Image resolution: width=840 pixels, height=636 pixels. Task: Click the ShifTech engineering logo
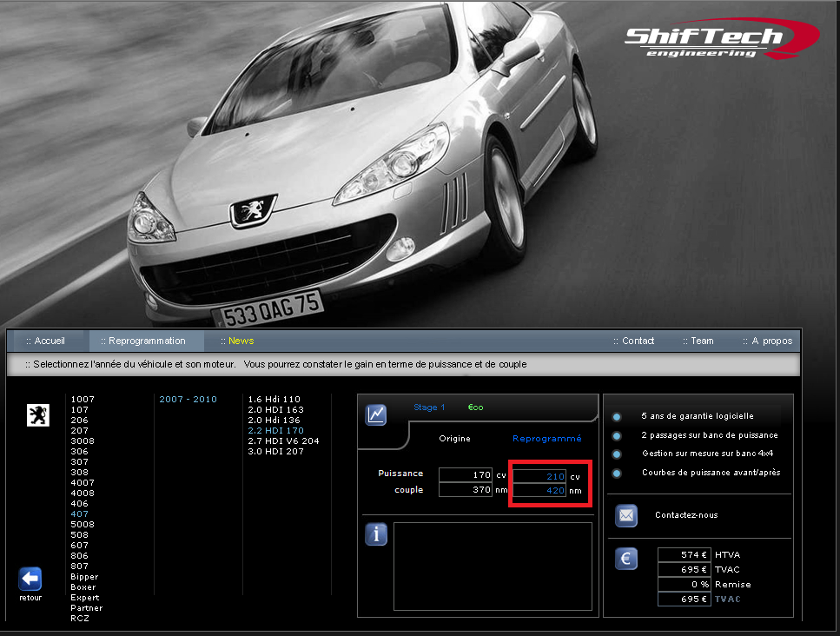(715, 39)
